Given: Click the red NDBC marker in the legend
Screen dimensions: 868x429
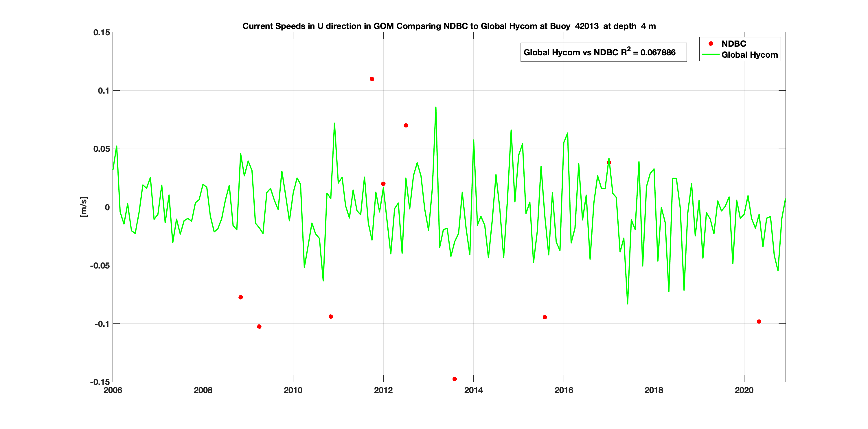Looking at the screenshot, I should coord(711,43).
